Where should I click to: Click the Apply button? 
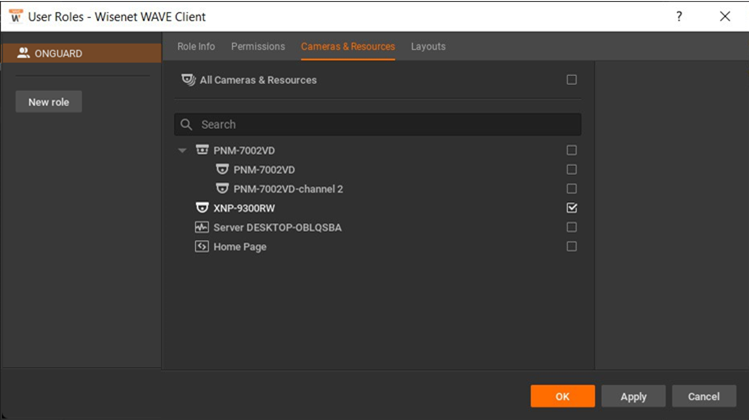[633, 396]
